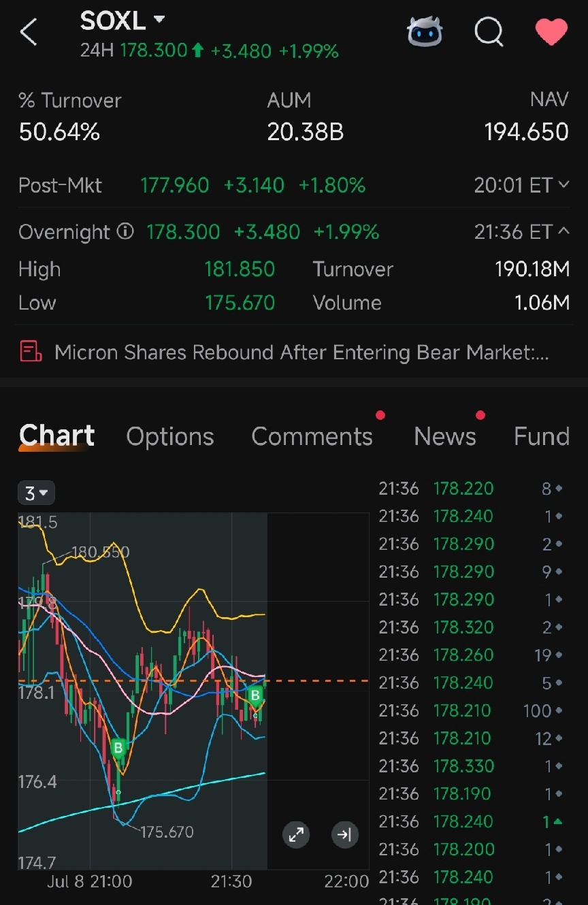Switch to the Chart tab
The width and height of the screenshot is (588, 905).
[57, 436]
